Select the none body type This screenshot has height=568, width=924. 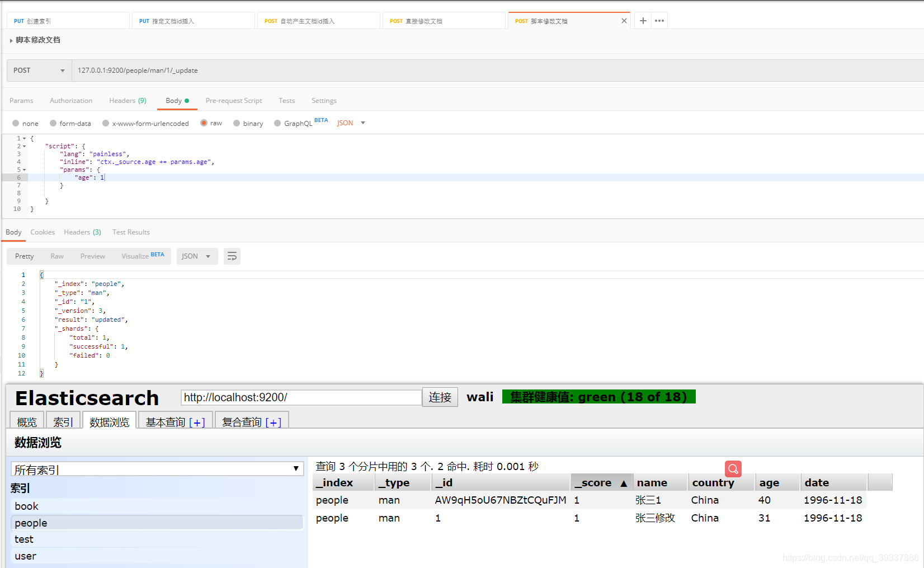point(16,123)
